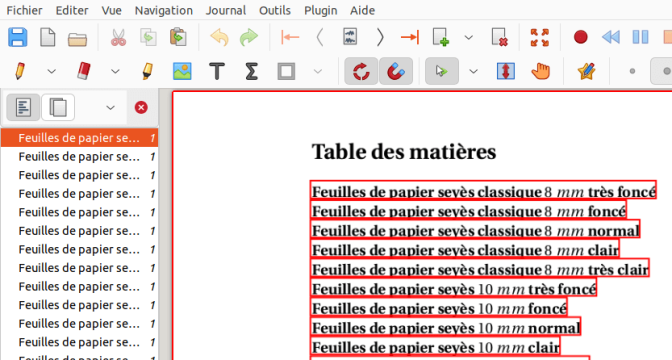The height and width of the screenshot is (360, 672).
Task: Follow link seyès classique 8 mm très foncé
Action: pyautogui.click(x=483, y=191)
